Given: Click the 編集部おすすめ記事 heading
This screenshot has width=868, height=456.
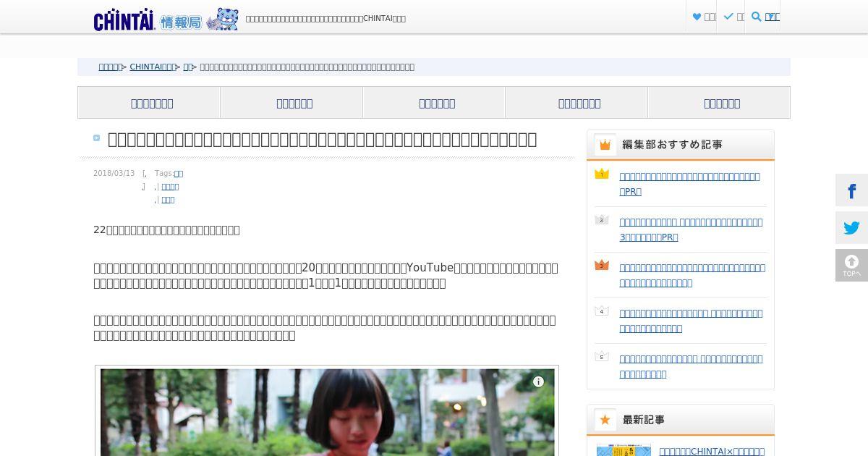Looking at the screenshot, I should 672,145.
